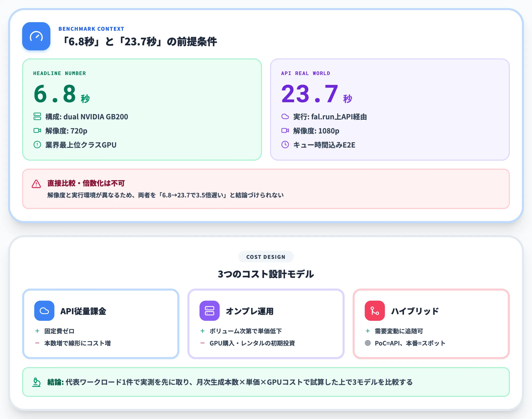Click the cloud icon beside fal.run上API経由
Screen dimensions: 532x419
click(x=285, y=116)
